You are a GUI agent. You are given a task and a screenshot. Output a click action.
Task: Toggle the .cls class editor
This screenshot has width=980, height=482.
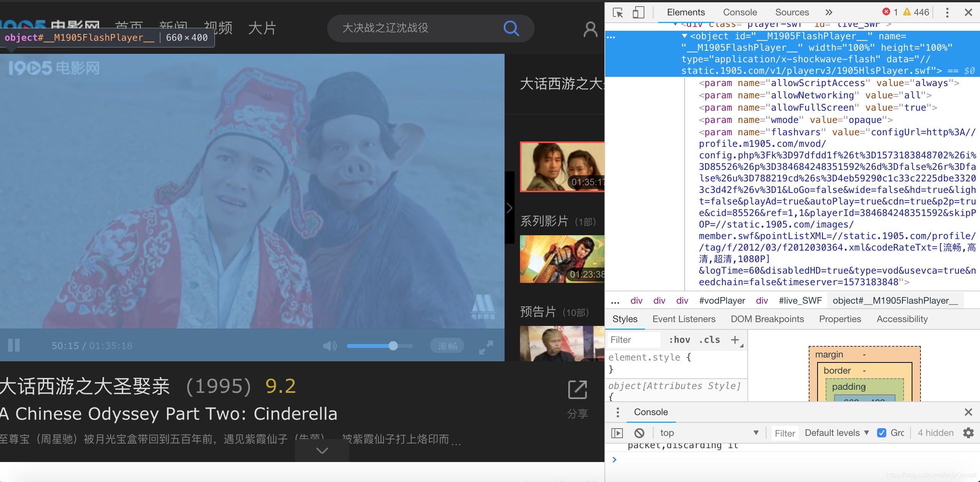click(709, 340)
